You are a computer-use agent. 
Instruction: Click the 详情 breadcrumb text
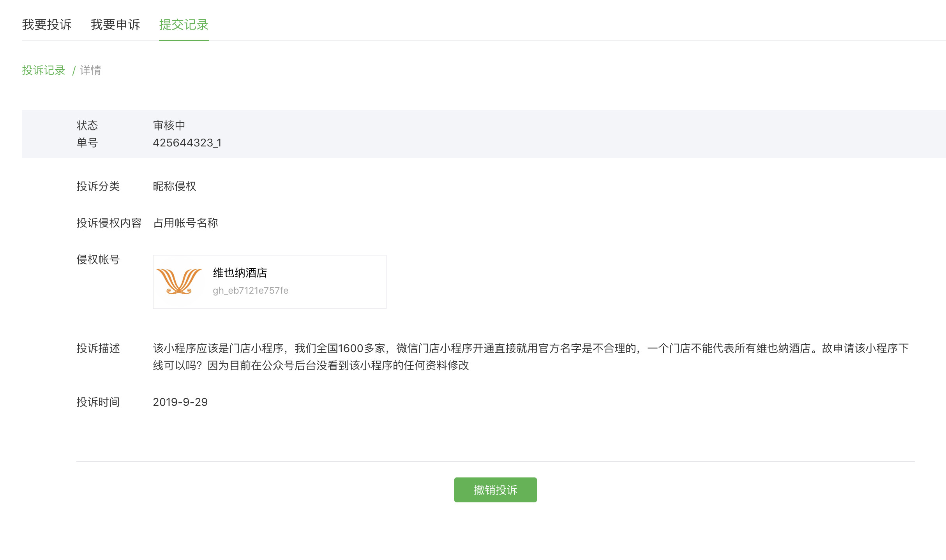90,70
